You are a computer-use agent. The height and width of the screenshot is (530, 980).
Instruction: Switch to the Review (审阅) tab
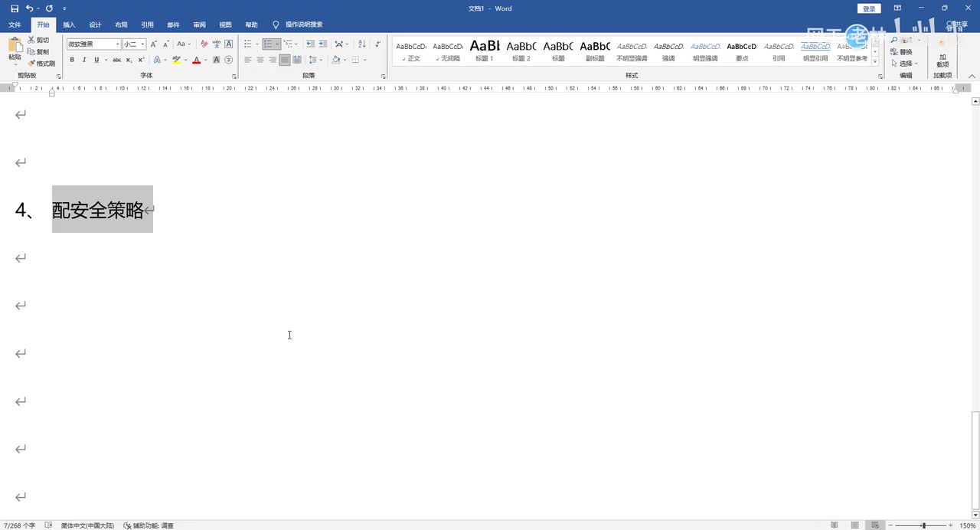[199, 25]
